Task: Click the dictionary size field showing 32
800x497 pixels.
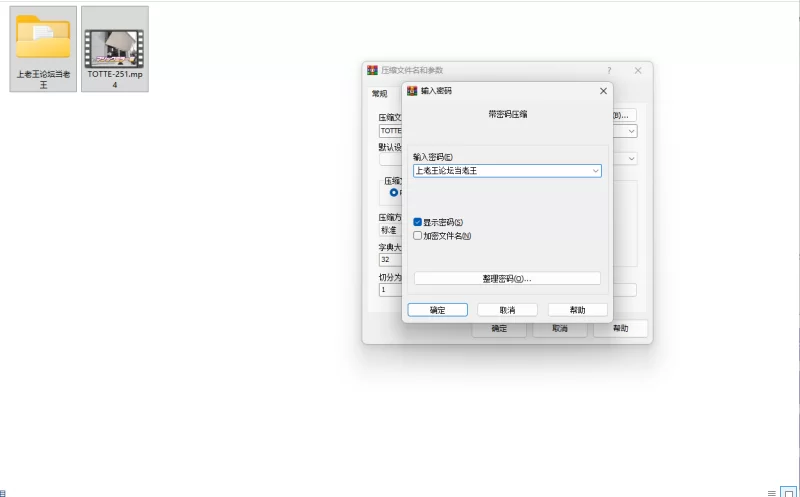Action: [x=391, y=260]
